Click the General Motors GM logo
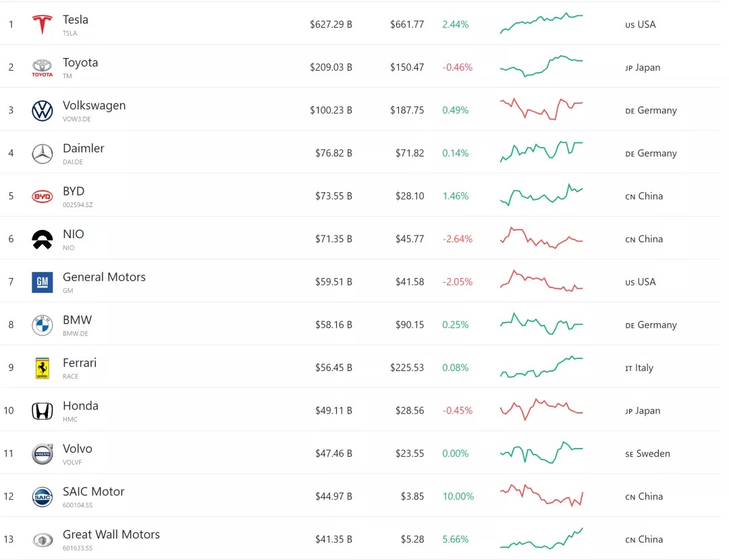The height and width of the screenshot is (560, 729). click(x=43, y=282)
